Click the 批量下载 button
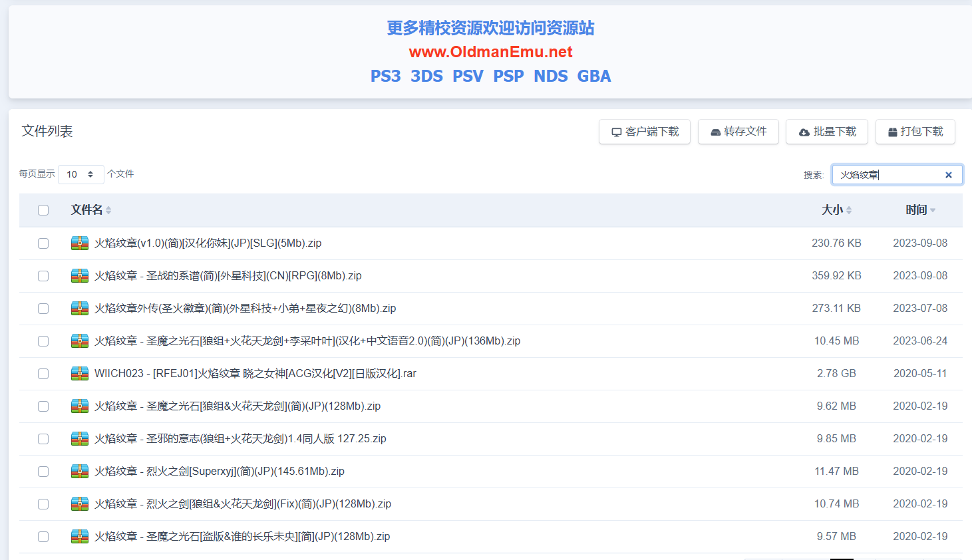The width and height of the screenshot is (972, 560). (827, 132)
